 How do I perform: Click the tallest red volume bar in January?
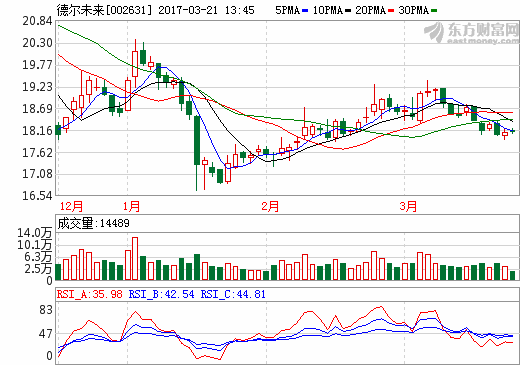pyautogui.click(x=135, y=258)
